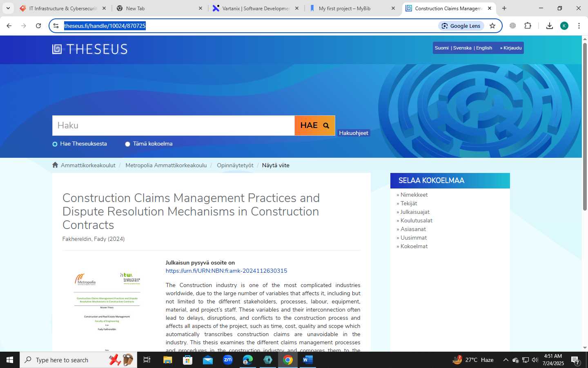The image size is (588, 368).
Task: Open the Chrome profile avatar K
Action: (x=564, y=26)
